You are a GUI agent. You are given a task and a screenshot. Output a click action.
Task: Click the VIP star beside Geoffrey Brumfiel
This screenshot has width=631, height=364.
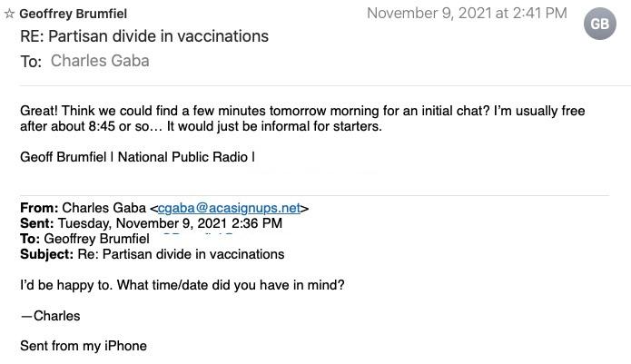(x=10, y=15)
